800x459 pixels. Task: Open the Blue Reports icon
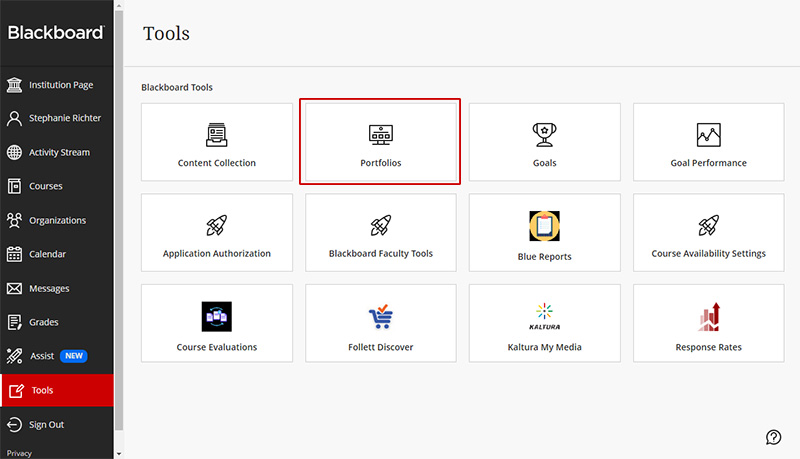[544, 226]
